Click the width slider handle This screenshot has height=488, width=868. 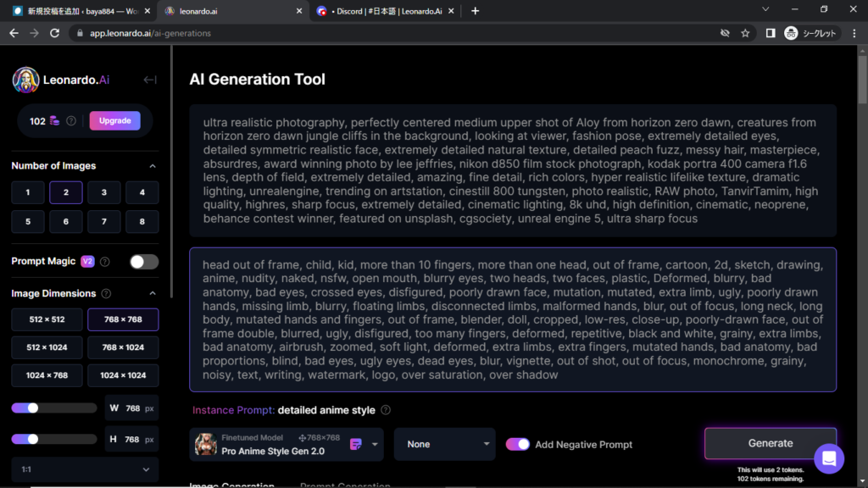33,408
